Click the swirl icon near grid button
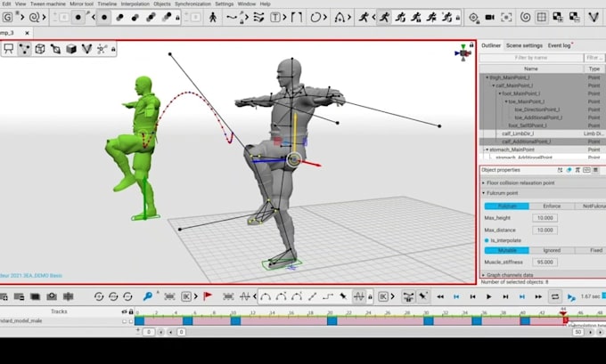 coord(525,18)
